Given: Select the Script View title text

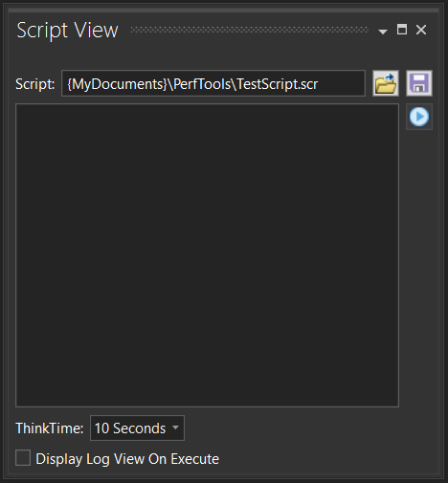Looking at the screenshot, I should 67,31.
